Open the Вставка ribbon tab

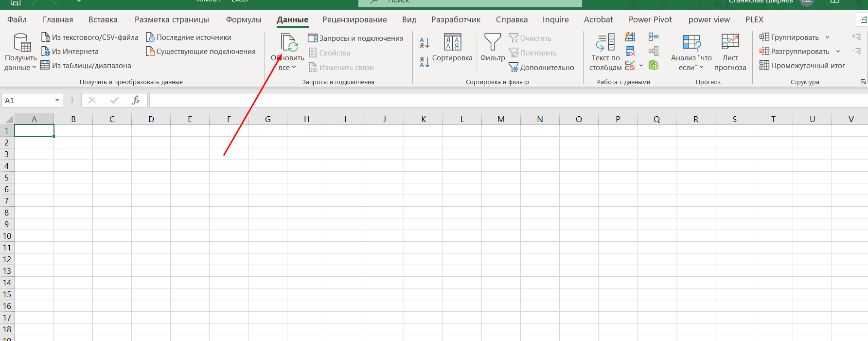coord(103,20)
